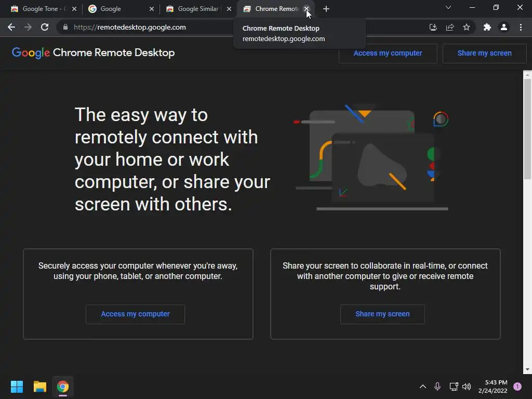Image resolution: width=532 pixels, height=399 pixels.
Task: Click the laptop illustration image
Action: tap(371, 158)
